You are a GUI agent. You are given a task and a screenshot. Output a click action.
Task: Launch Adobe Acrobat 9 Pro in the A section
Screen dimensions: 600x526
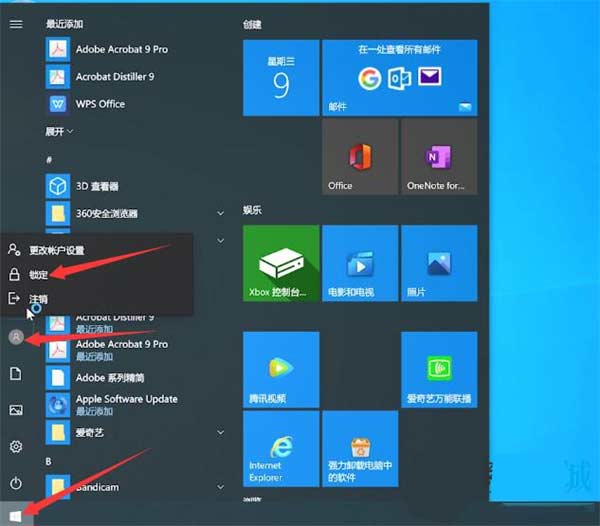[106, 350]
